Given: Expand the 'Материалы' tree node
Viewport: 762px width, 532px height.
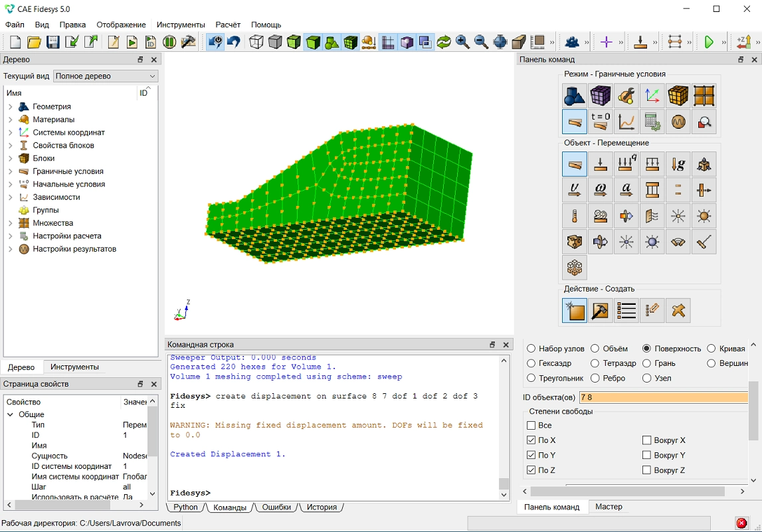Looking at the screenshot, I should (x=10, y=120).
